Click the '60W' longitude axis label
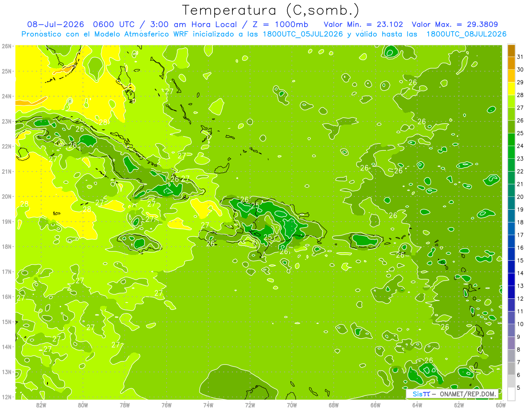Screen dimensions: 532x411 pos(501,405)
